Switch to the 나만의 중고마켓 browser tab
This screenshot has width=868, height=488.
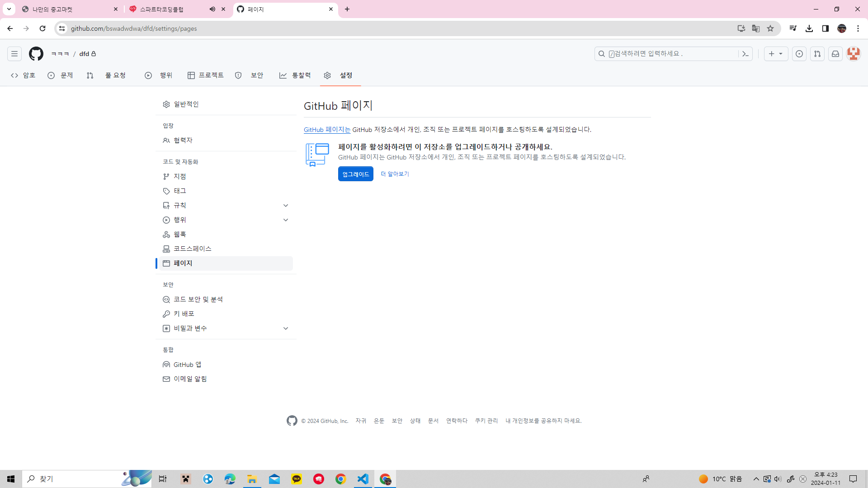click(x=70, y=9)
